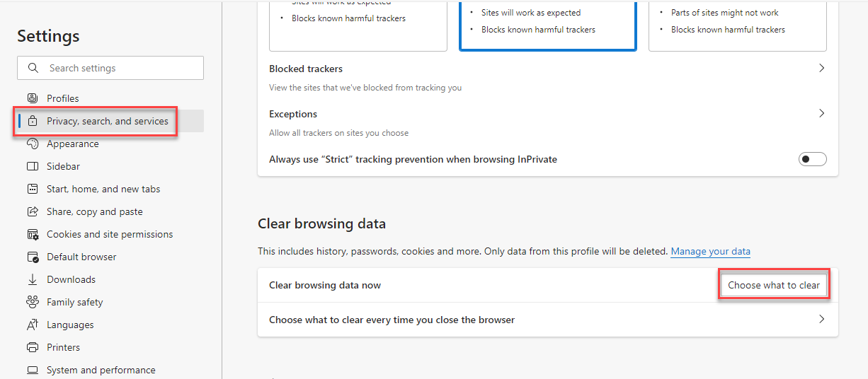Expand the Exceptions chevron
Image resolution: width=868 pixels, height=379 pixels.
click(821, 114)
